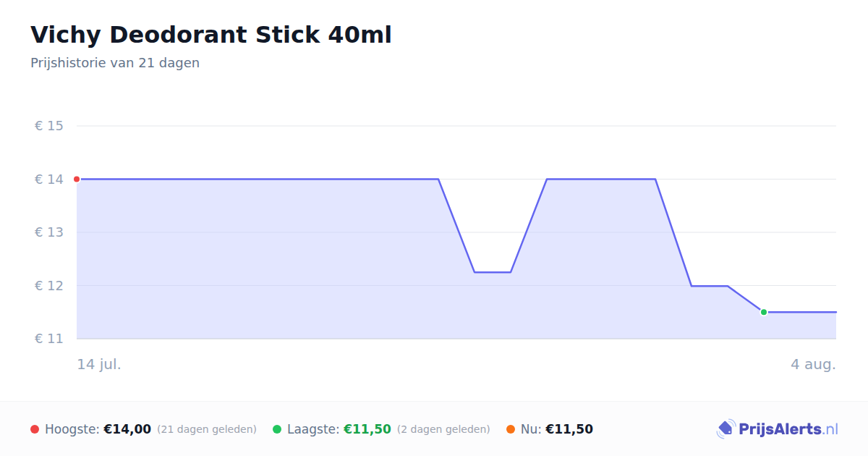Click the red legend dot beside Hoogste
This screenshot has height=456, width=868.
click(35, 429)
